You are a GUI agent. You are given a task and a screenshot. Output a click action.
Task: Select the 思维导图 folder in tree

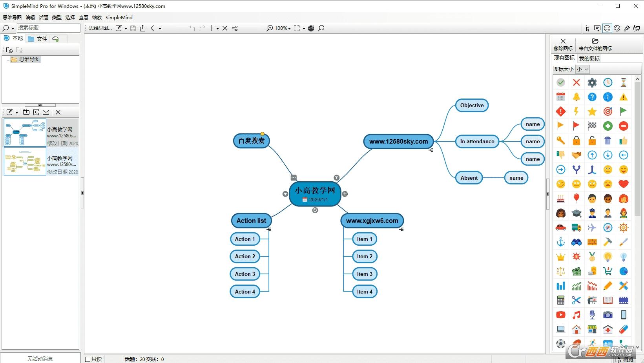(x=26, y=59)
